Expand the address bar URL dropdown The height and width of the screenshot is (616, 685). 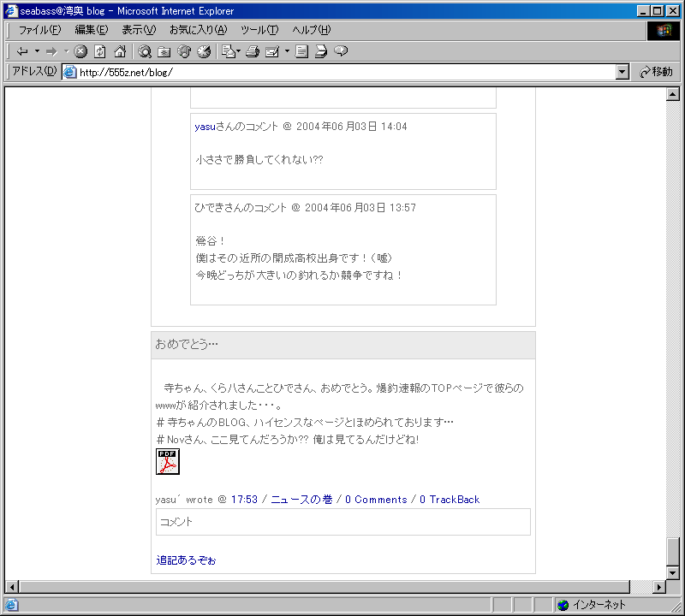(x=622, y=72)
